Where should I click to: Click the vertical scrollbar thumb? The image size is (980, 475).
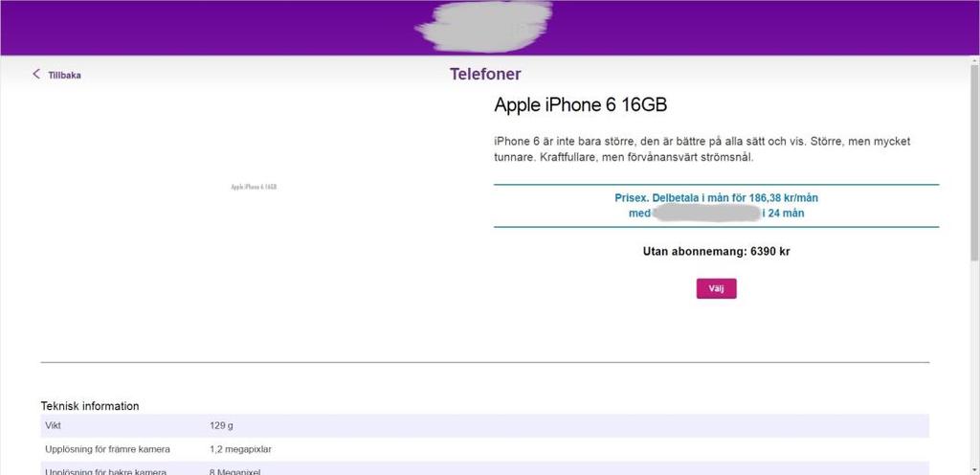click(x=974, y=163)
